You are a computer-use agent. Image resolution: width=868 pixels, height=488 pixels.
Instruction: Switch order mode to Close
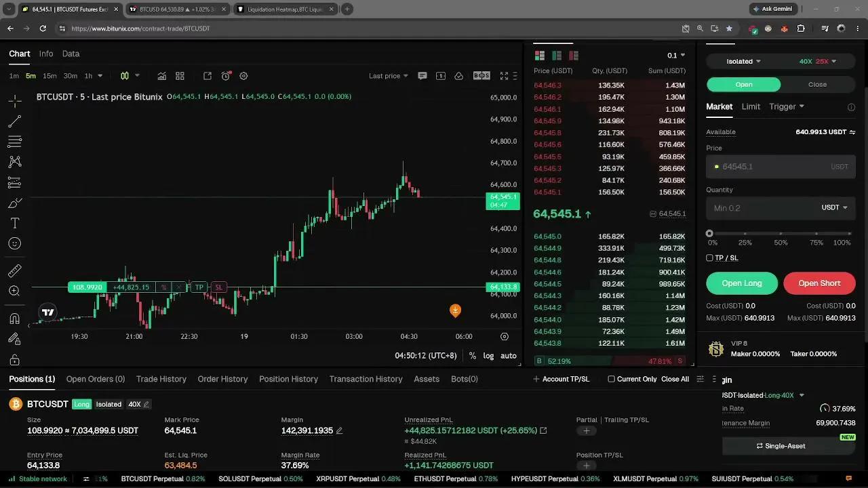coord(817,85)
